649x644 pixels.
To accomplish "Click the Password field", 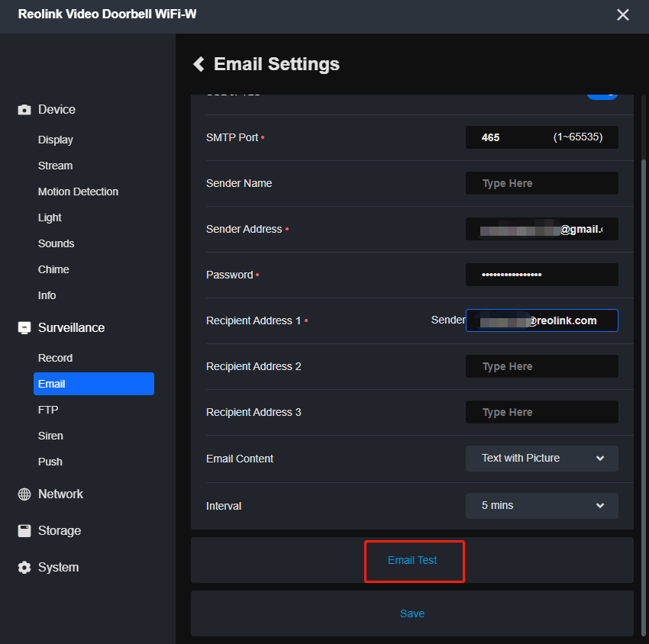I will pos(542,275).
